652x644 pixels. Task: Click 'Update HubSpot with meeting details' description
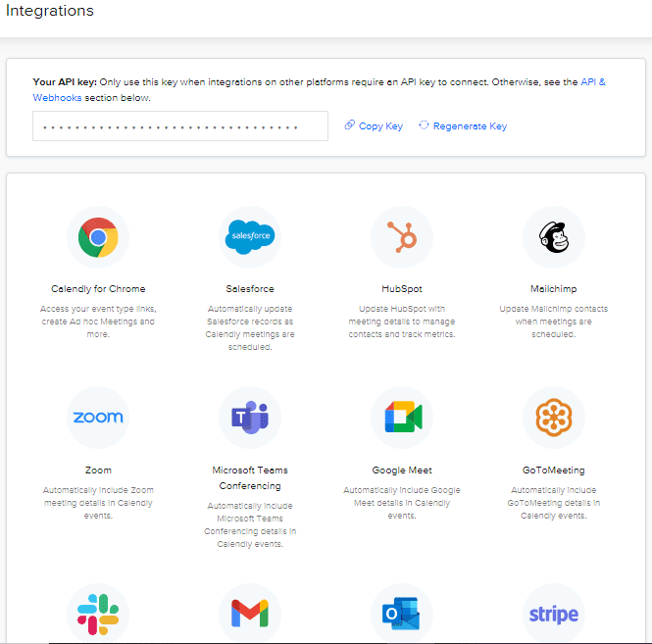(x=402, y=322)
